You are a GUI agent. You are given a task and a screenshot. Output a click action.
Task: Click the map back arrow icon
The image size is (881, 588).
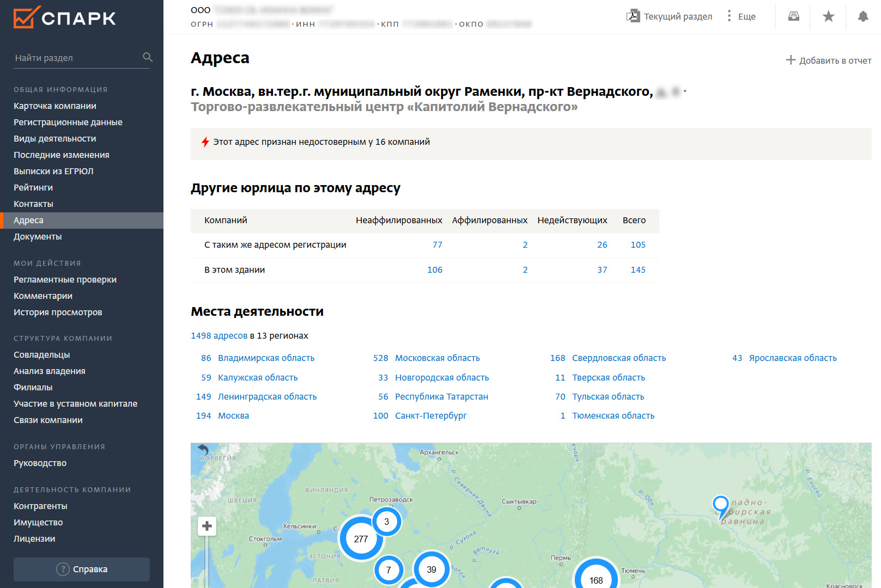point(203,450)
